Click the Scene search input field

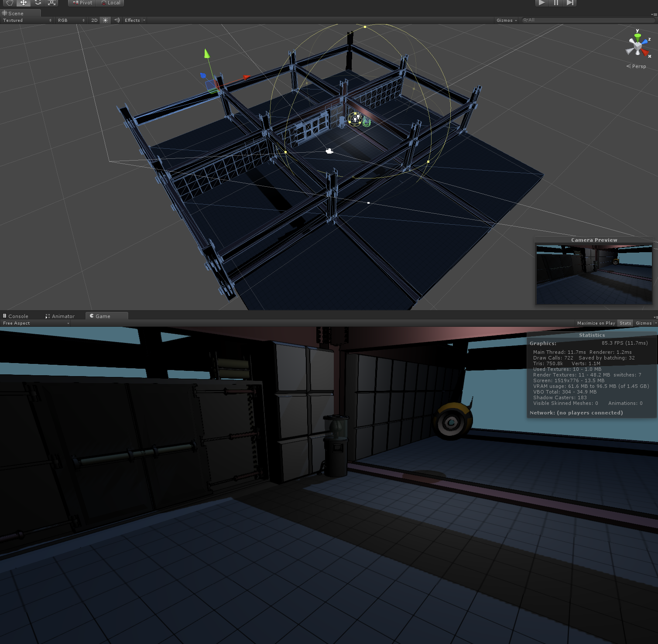pos(588,20)
